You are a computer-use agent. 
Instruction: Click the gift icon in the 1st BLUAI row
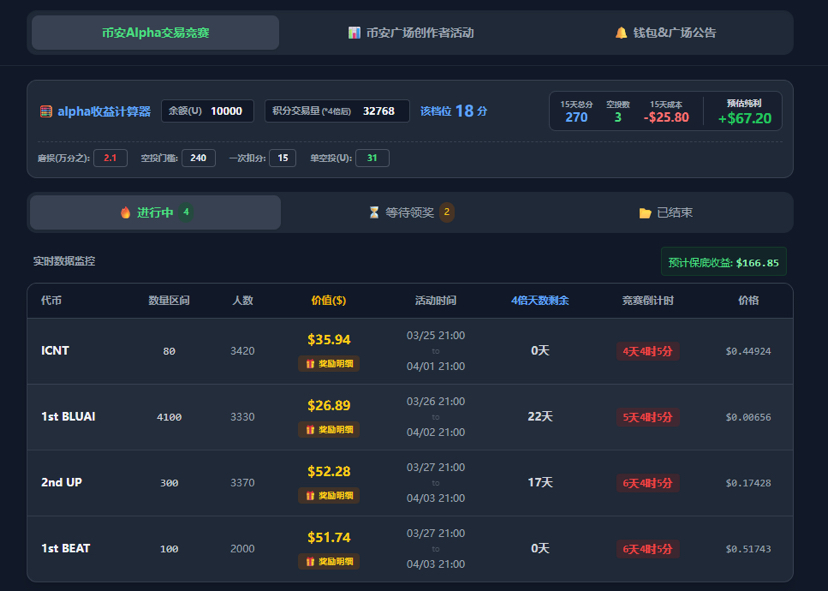tap(310, 430)
